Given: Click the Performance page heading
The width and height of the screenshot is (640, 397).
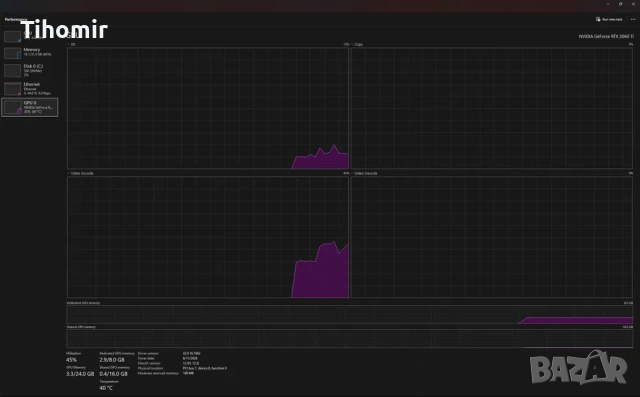Looking at the screenshot, I should click(16, 19).
